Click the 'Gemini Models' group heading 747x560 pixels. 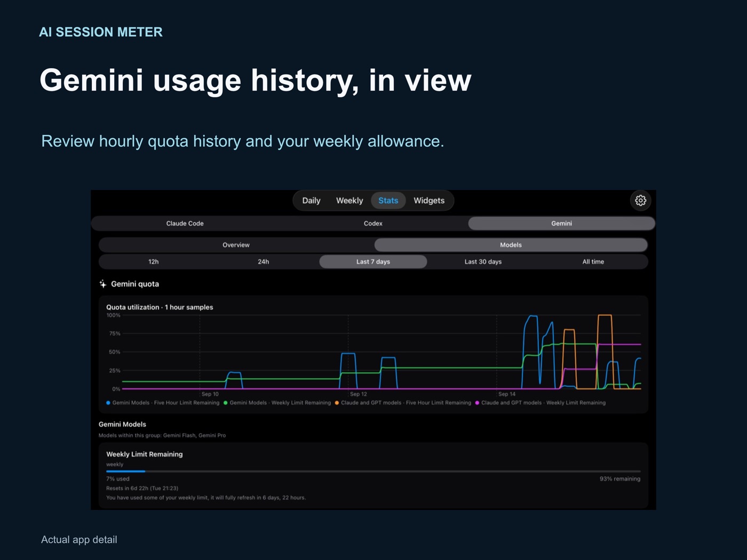pyautogui.click(x=122, y=425)
